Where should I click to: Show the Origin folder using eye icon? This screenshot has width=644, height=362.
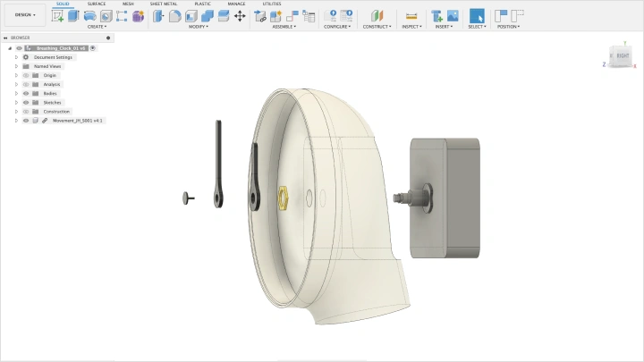(x=26, y=75)
